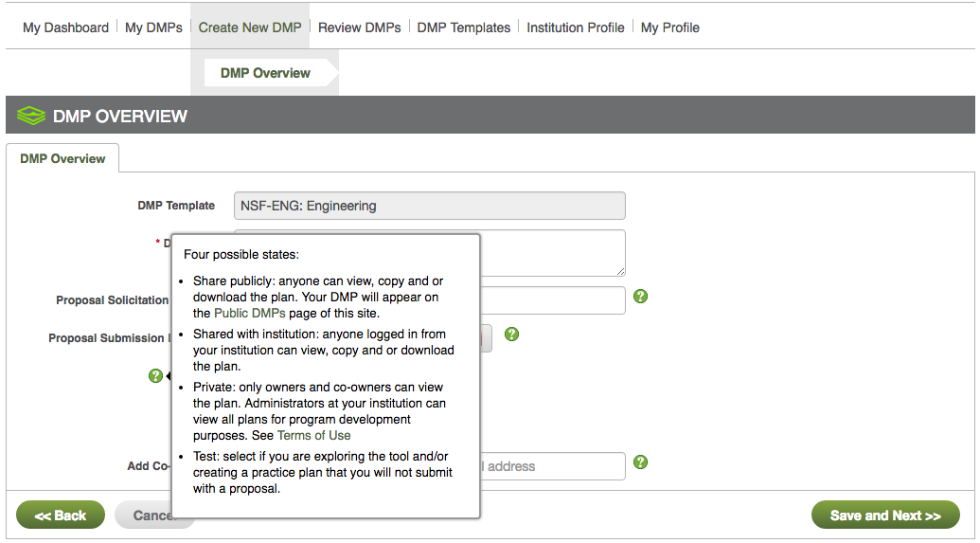980x543 pixels.
Task: Navigate to DMP Templates
Action: click(463, 27)
